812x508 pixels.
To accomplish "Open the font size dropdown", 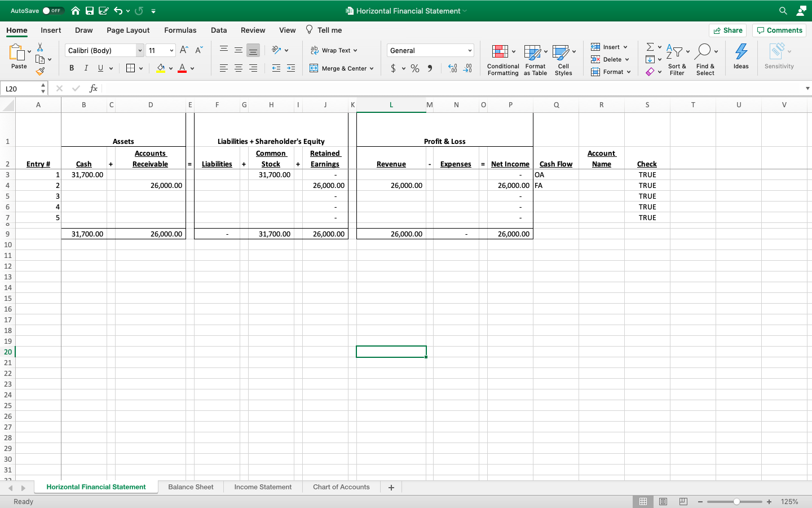I will (x=171, y=50).
